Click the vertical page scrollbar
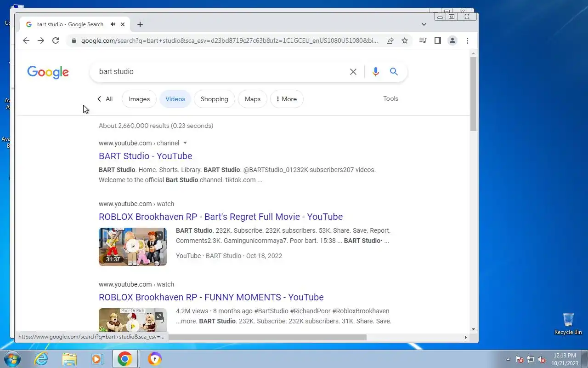 [x=473, y=94]
